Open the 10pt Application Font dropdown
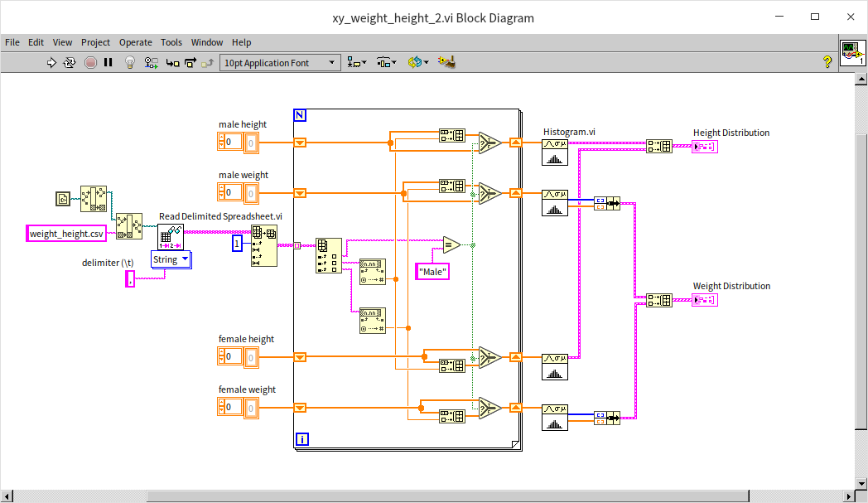The width and height of the screenshot is (868, 503). point(280,62)
